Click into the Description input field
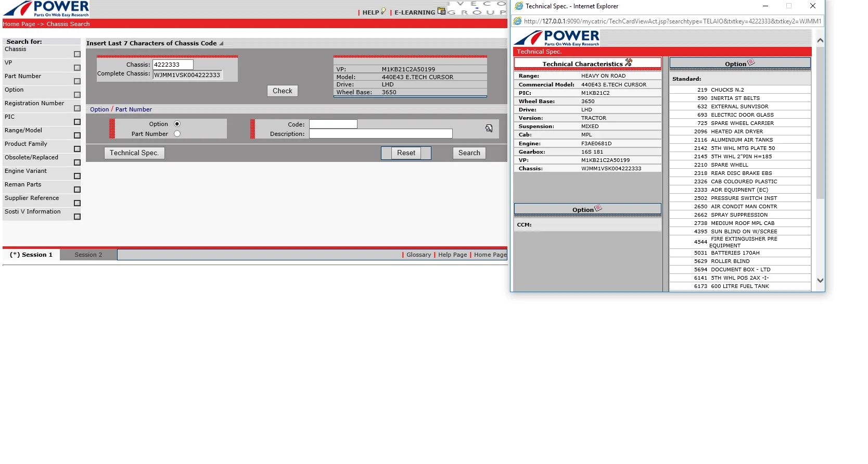 380,134
